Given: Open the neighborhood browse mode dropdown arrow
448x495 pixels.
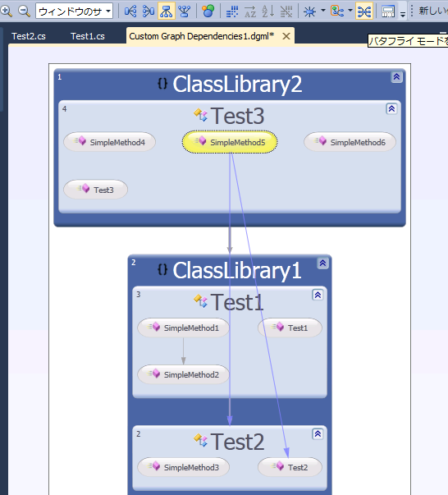Looking at the screenshot, I should click(323, 11).
